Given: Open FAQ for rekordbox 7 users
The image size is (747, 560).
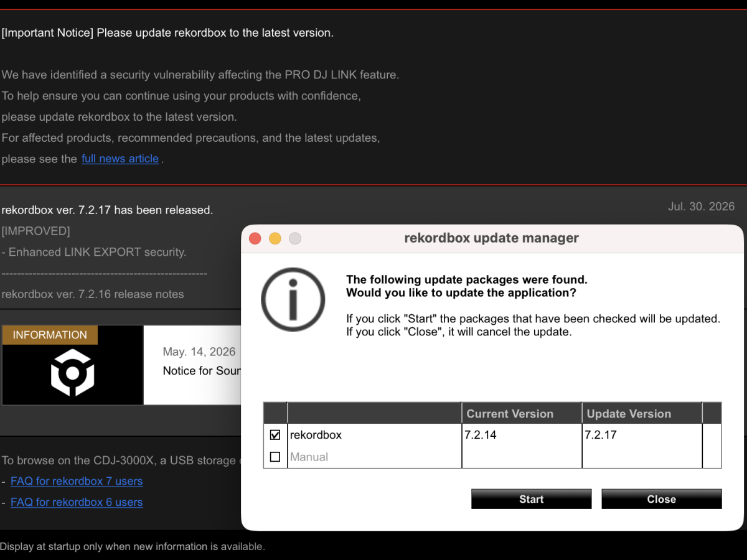Looking at the screenshot, I should pyautogui.click(x=77, y=481).
